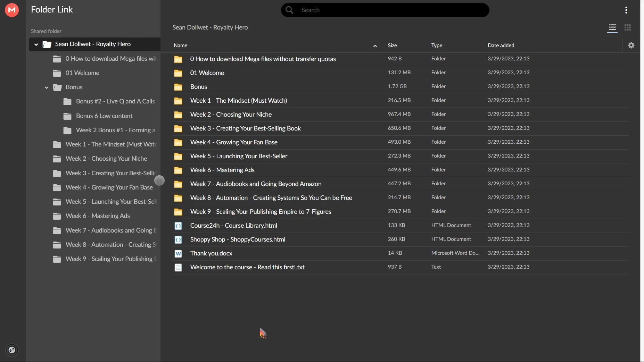Select Thank you.docx file name
The image size is (644, 362).
tap(211, 253)
